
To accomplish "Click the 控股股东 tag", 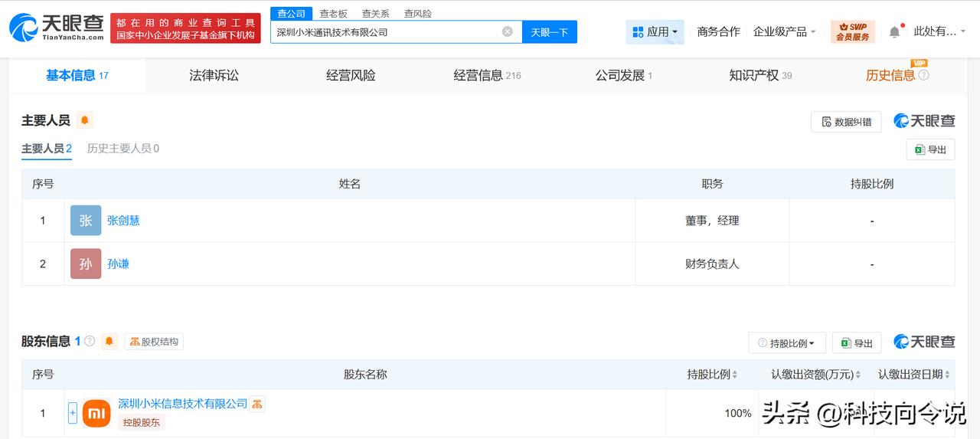I will coord(142,422).
